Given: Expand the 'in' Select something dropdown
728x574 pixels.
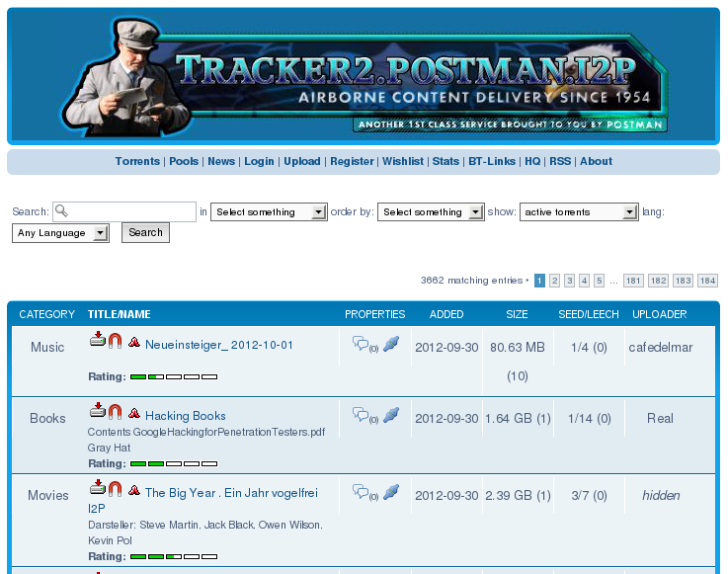Looking at the screenshot, I should tap(269, 212).
